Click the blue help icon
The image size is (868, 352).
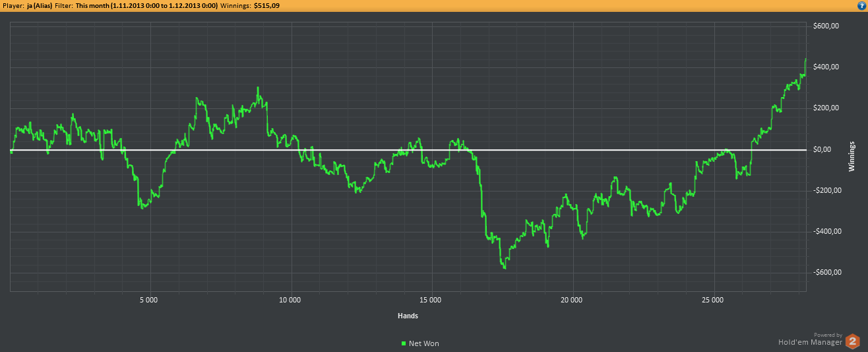861,5
